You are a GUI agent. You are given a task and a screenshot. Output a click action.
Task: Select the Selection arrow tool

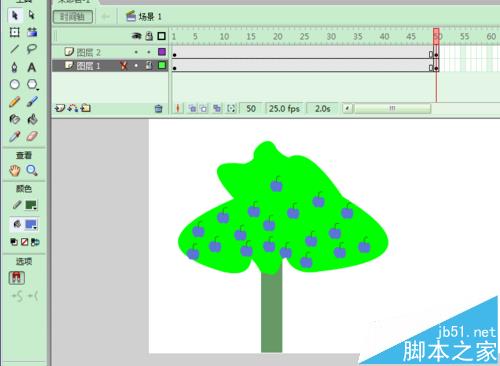[14, 15]
